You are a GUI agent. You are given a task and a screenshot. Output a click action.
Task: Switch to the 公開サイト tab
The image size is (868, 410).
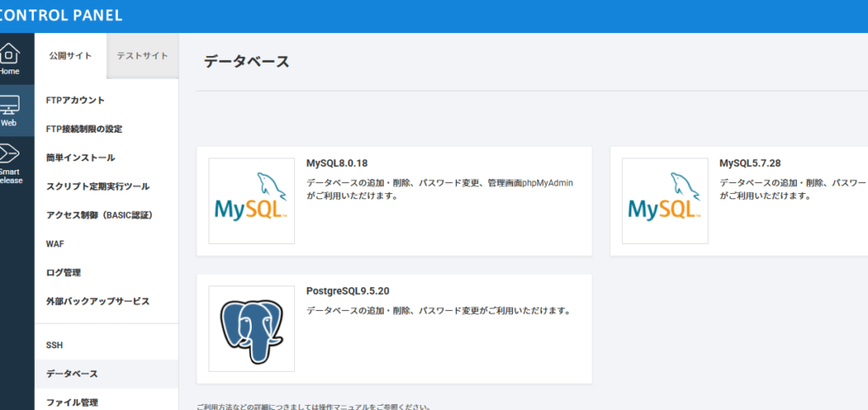tap(70, 56)
